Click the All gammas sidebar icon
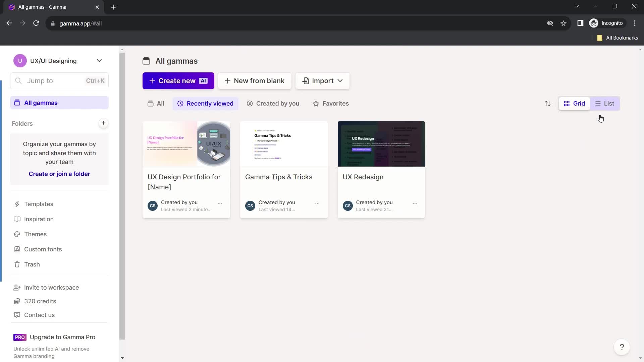Image resolution: width=644 pixels, height=362 pixels. (x=17, y=103)
